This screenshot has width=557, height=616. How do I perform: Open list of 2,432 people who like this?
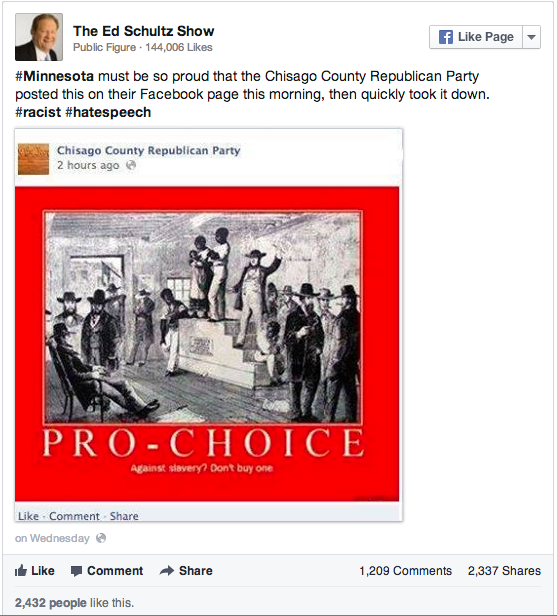click(x=51, y=603)
